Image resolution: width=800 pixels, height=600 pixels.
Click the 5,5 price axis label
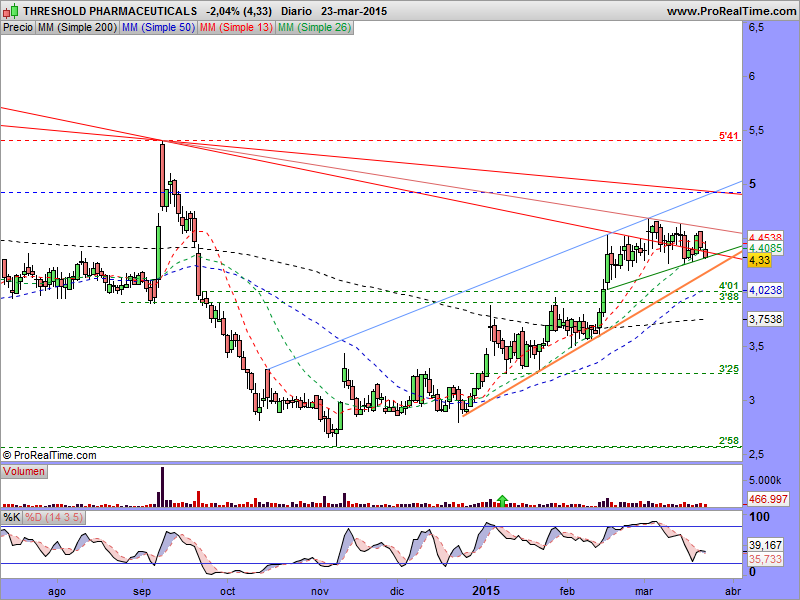point(757,131)
